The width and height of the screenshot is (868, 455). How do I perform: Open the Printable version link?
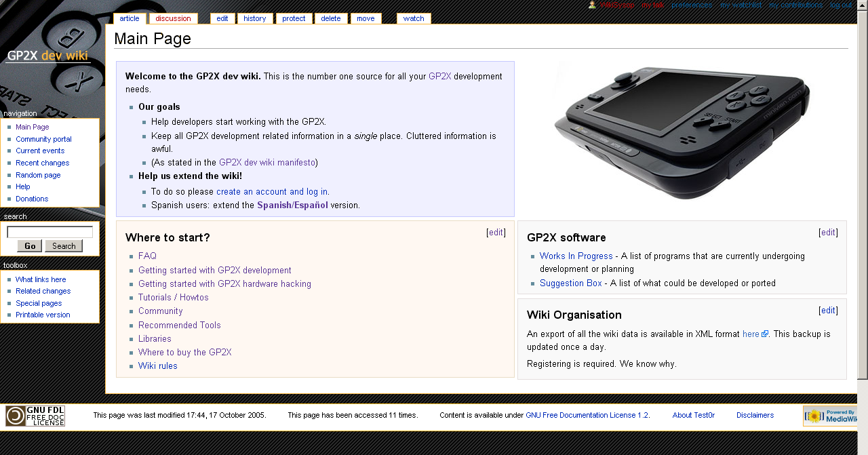[43, 315]
